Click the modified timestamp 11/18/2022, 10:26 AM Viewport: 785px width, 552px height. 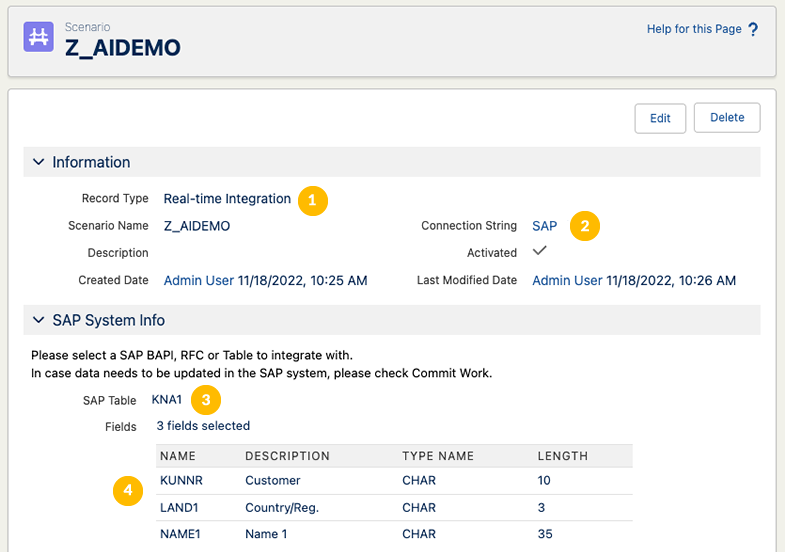[x=671, y=281]
